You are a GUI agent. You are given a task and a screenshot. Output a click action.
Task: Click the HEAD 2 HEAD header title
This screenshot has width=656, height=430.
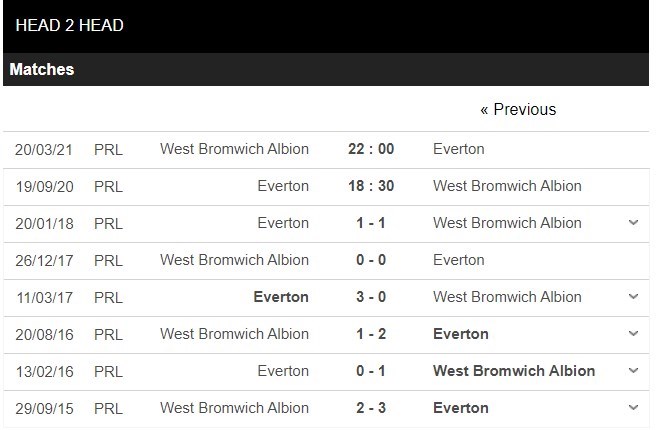click(x=66, y=25)
